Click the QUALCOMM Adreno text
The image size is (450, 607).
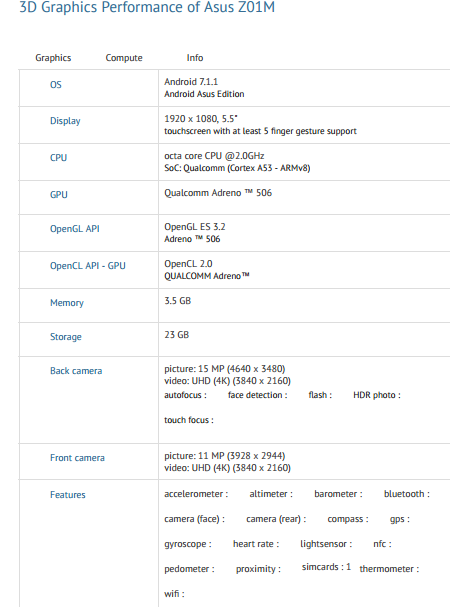207,276
